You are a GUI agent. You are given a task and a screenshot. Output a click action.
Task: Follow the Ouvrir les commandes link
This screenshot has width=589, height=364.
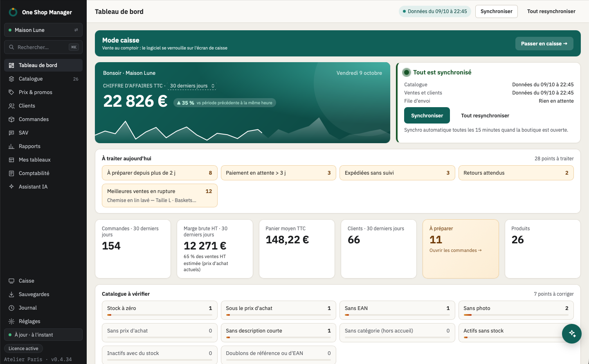coord(456,250)
